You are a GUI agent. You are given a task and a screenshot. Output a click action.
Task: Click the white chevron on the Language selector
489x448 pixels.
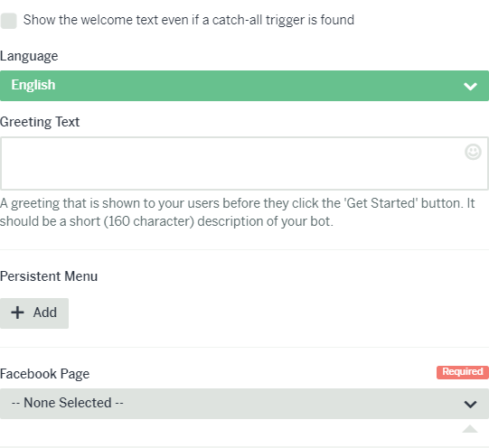(x=470, y=87)
